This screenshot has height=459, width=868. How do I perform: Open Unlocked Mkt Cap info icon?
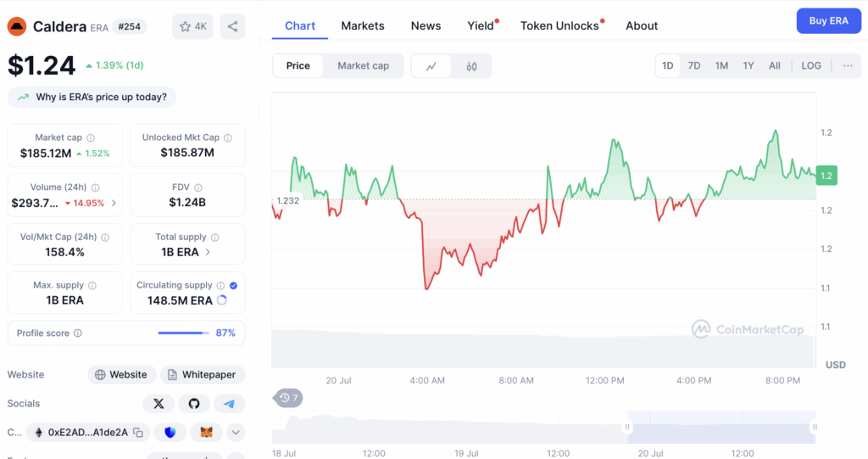227,137
